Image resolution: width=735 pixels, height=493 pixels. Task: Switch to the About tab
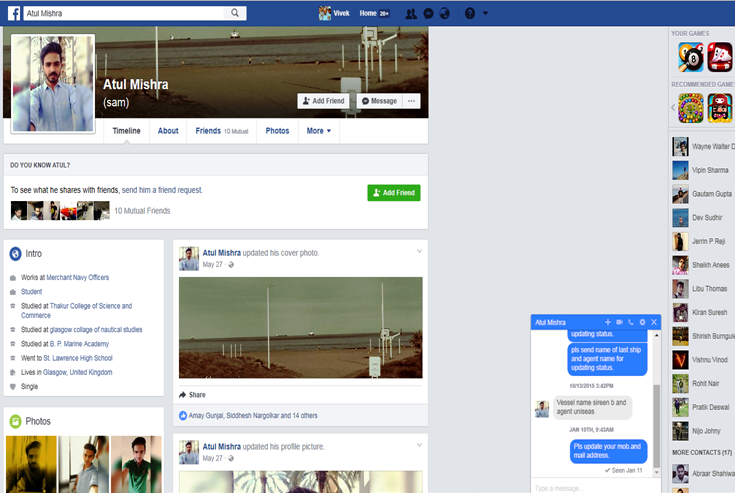coord(168,131)
